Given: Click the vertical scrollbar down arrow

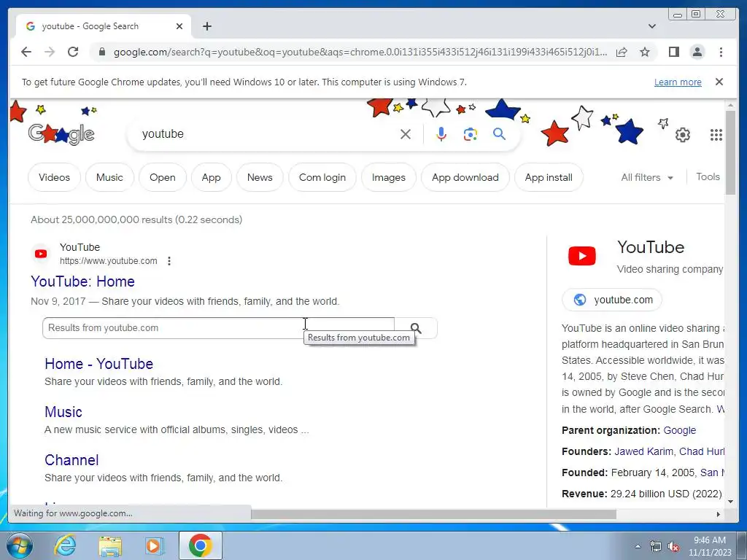Looking at the screenshot, I should (730, 502).
